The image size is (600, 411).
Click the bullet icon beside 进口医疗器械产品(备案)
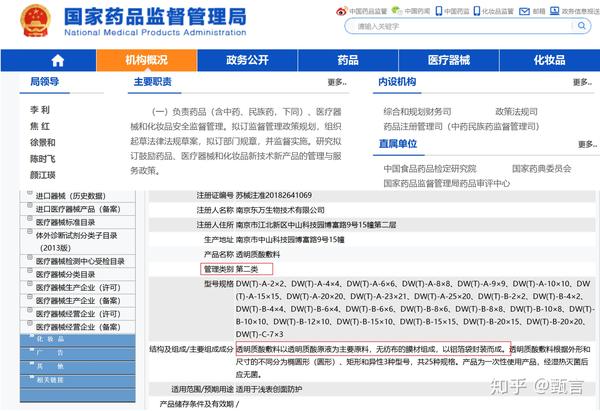click(x=29, y=206)
